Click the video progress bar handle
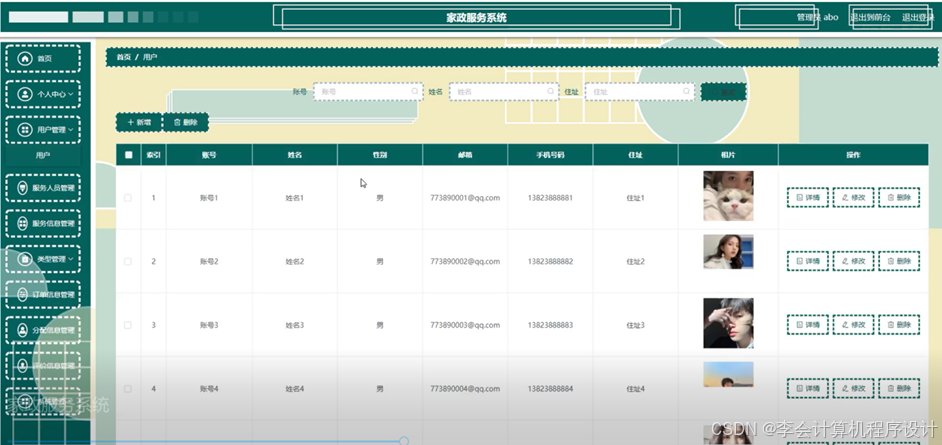 pyautogui.click(x=404, y=441)
